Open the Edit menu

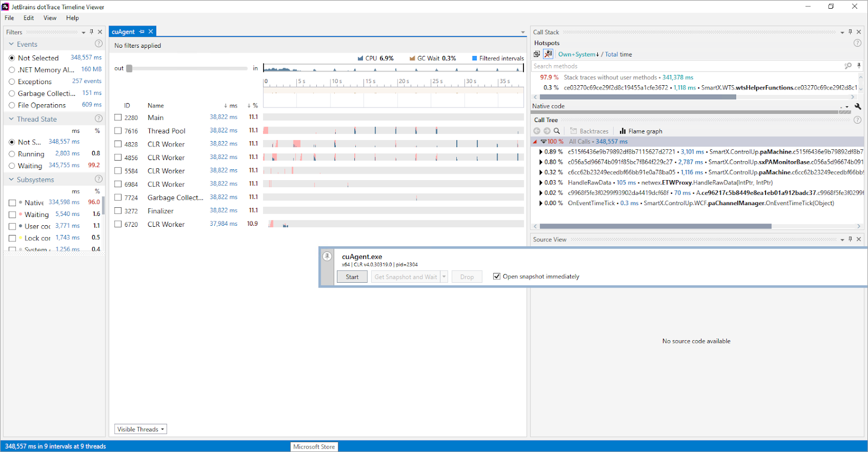29,18
